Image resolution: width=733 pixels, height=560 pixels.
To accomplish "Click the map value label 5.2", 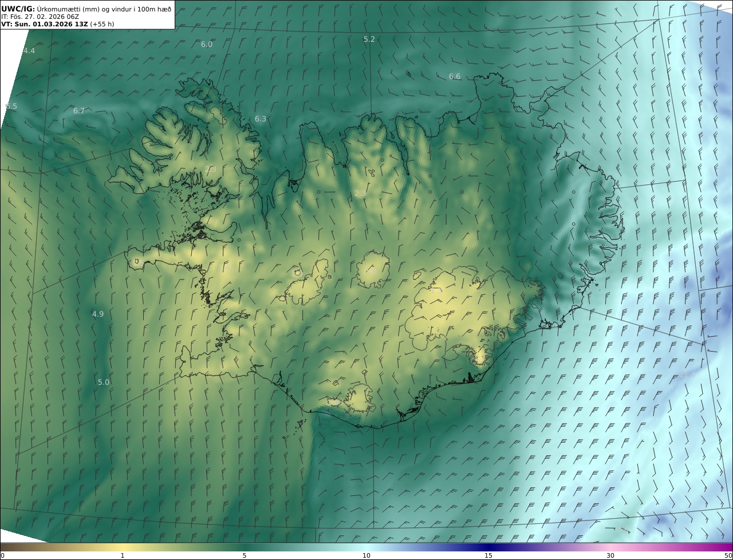I will 369,40.
